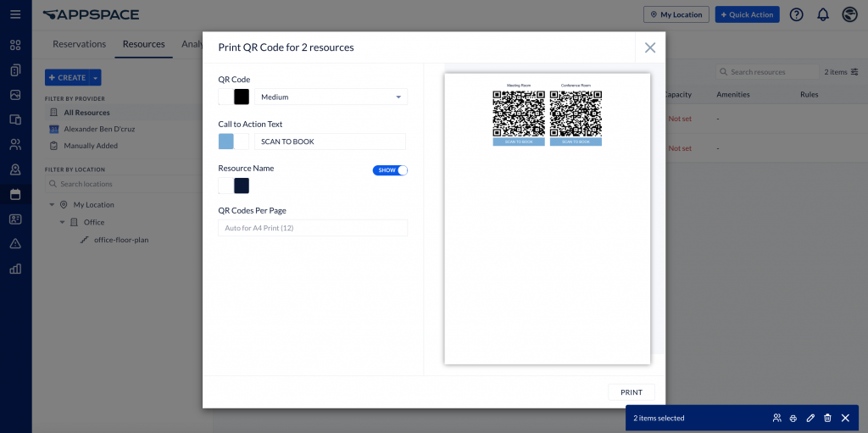Click the edit pencil icon in selection bar
Image resolution: width=868 pixels, height=433 pixels.
tap(810, 418)
